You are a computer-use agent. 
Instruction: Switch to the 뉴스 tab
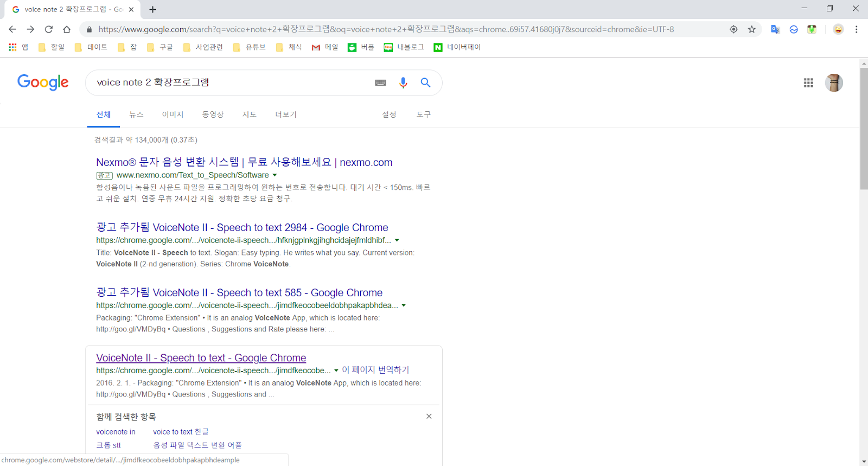tap(136, 114)
